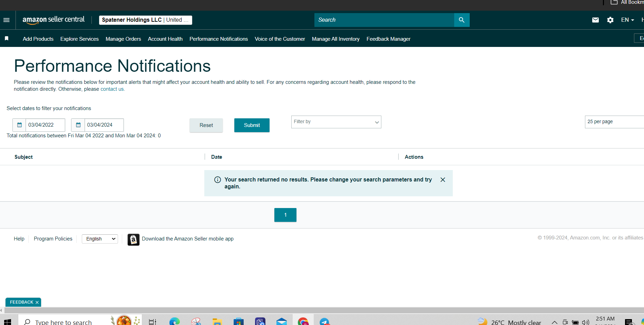Open the hamburger navigation menu

7,20
